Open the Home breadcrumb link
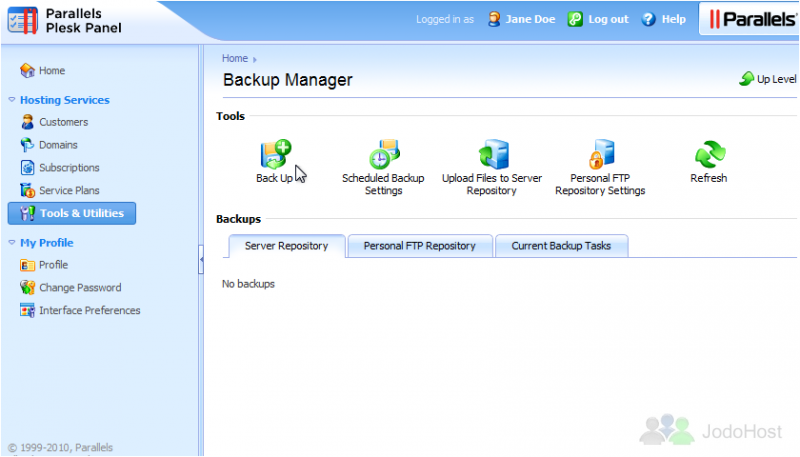Image resolution: width=800 pixels, height=457 pixels. pos(235,58)
